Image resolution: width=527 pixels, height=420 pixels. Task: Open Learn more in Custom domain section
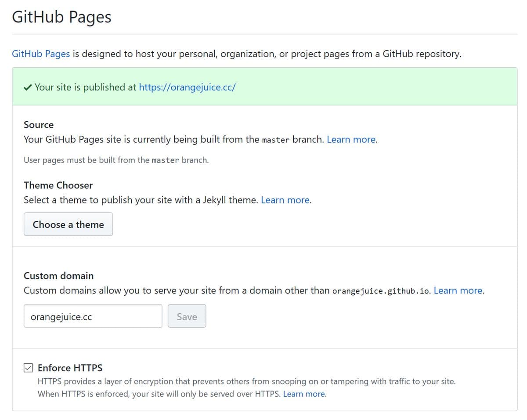point(458,291)
